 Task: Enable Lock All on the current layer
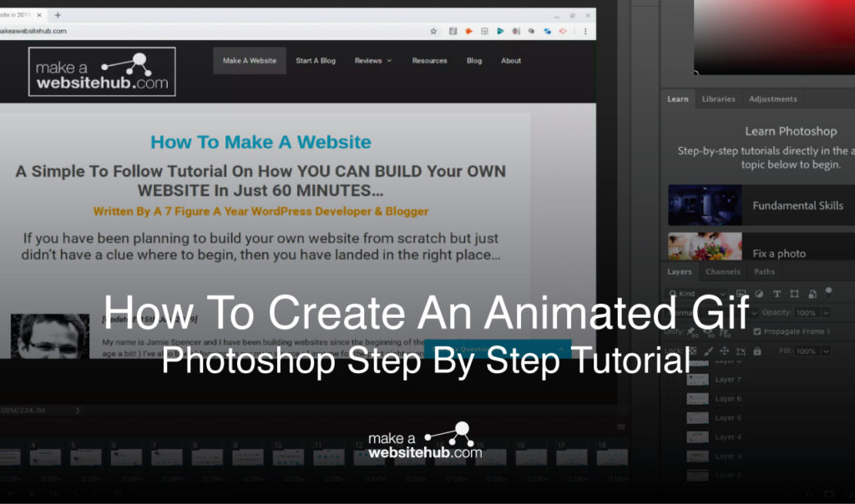point(758,350)
